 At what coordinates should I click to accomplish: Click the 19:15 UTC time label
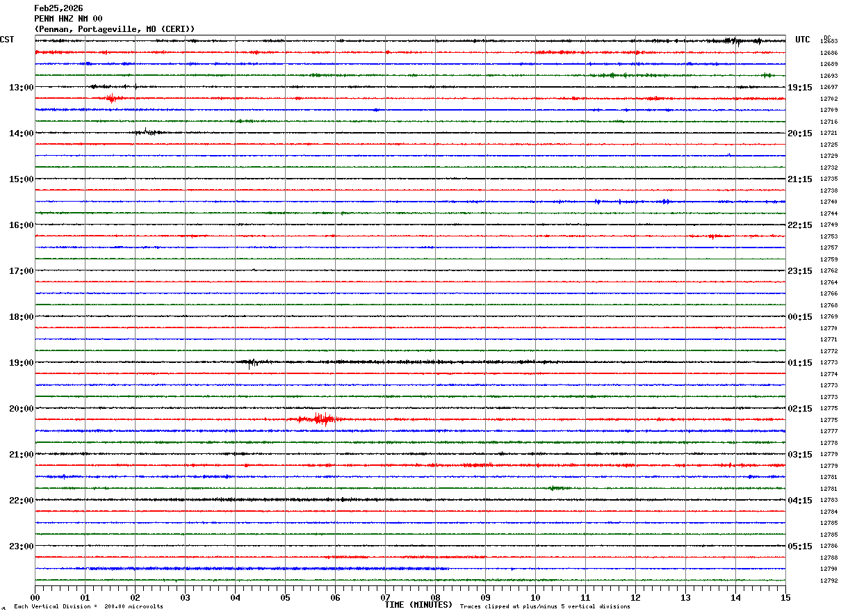click(800, 88)
